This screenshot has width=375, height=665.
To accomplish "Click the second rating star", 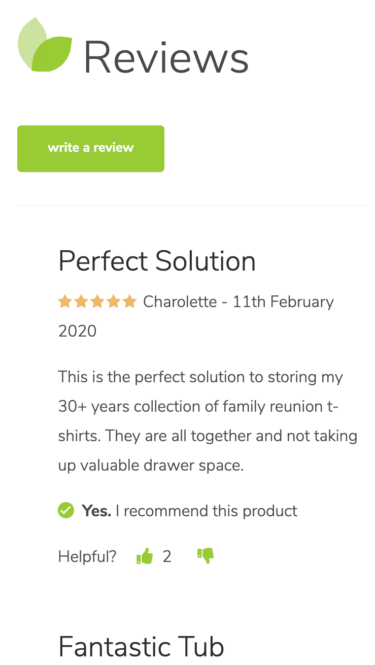I will 81,302.
